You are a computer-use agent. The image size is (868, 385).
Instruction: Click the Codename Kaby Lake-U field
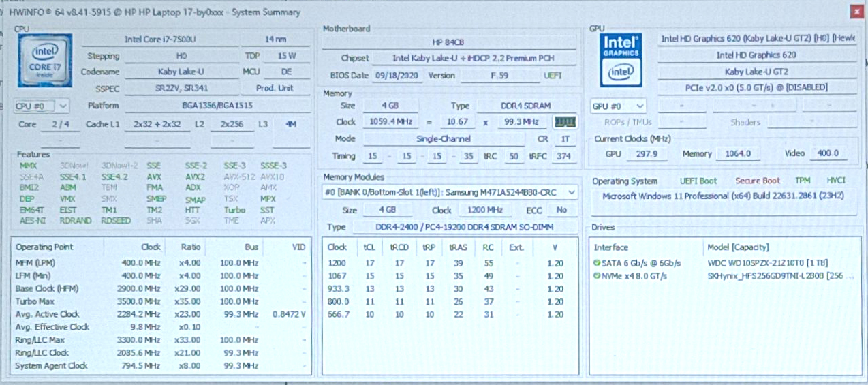click(181, 72)
